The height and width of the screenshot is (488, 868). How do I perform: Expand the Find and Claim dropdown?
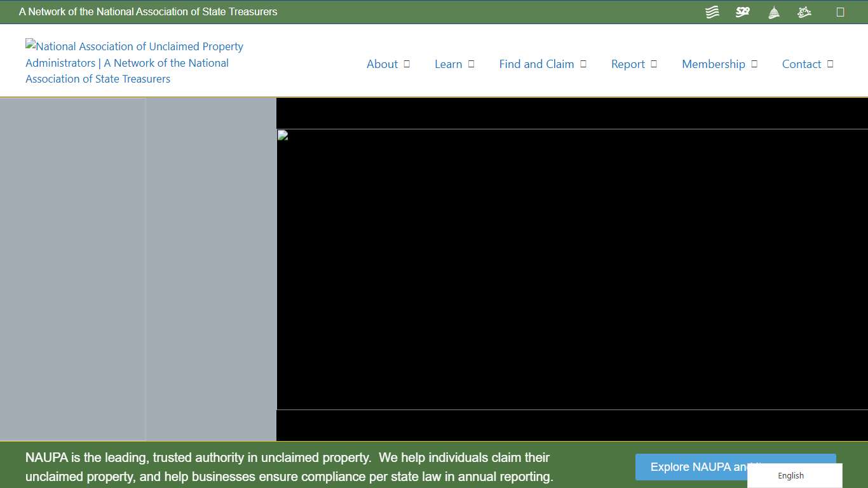[x=583, y=64]
